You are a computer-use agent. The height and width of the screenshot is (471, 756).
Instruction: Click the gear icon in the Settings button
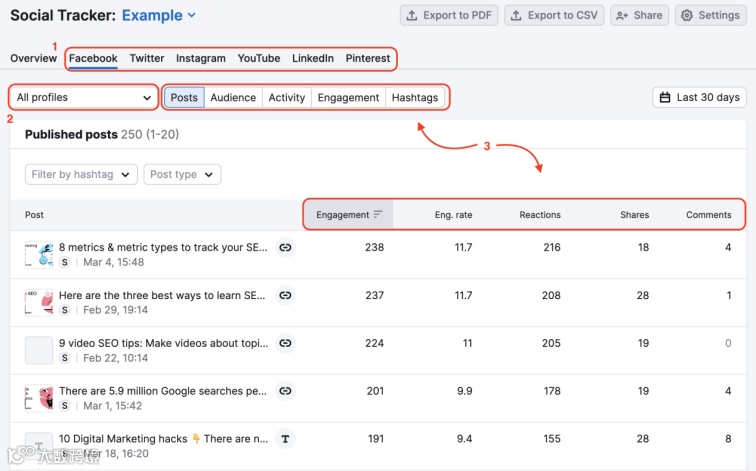point(687,15)
